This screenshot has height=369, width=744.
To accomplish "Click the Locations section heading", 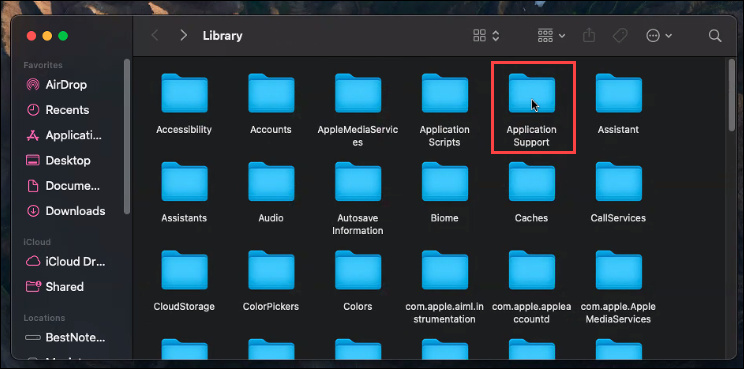I will tap(44, 318).
